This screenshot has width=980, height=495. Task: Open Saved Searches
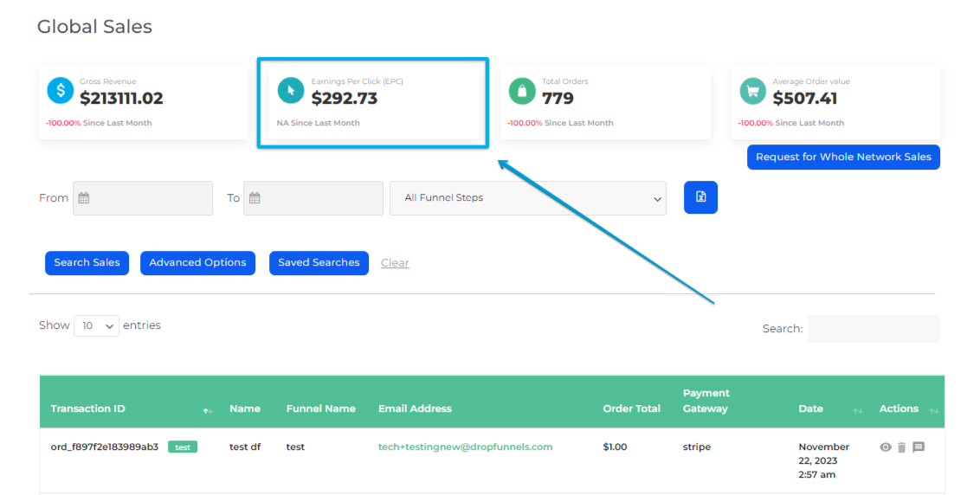tap(319, 263)
